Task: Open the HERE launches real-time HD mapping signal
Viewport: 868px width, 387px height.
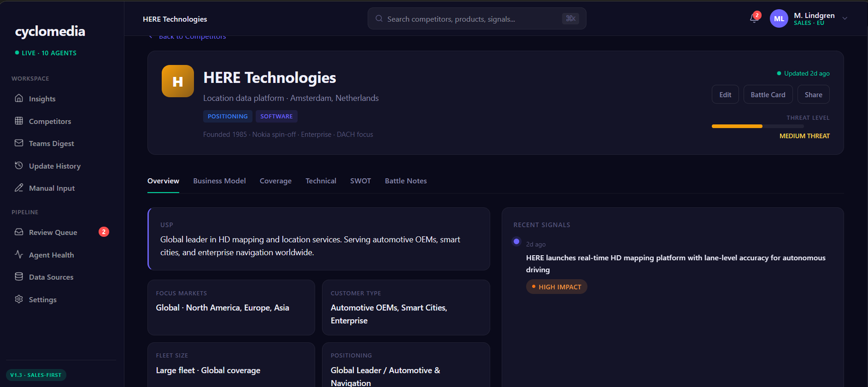Action: point(675,263)
